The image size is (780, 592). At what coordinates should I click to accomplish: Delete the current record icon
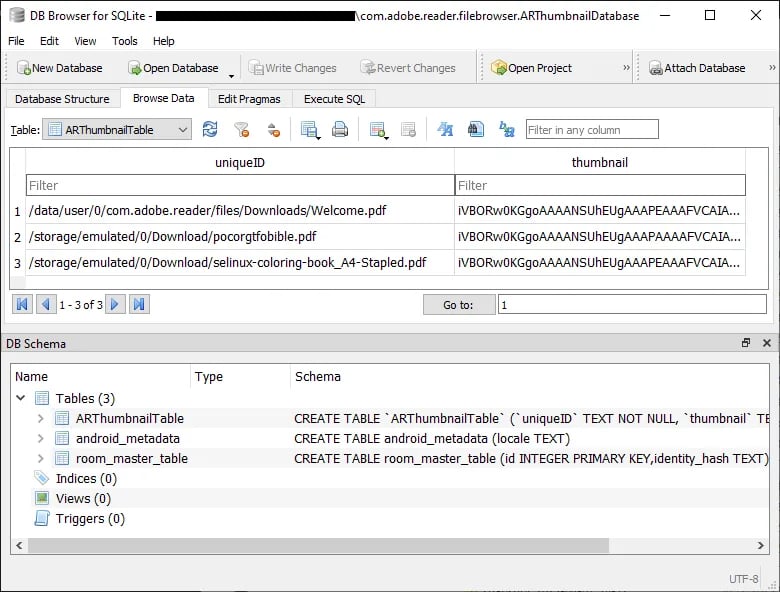click(408, 130)
